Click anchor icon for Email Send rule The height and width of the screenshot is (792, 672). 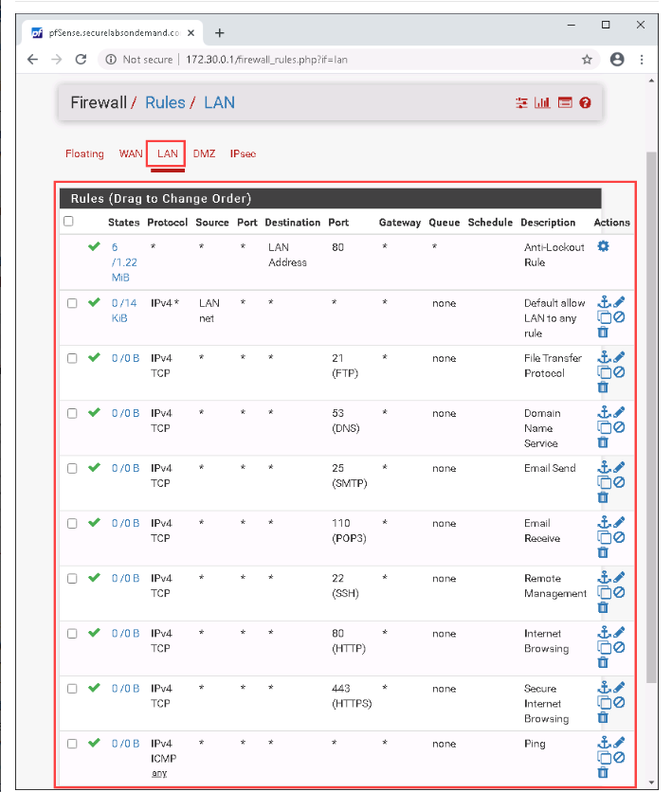605,467
